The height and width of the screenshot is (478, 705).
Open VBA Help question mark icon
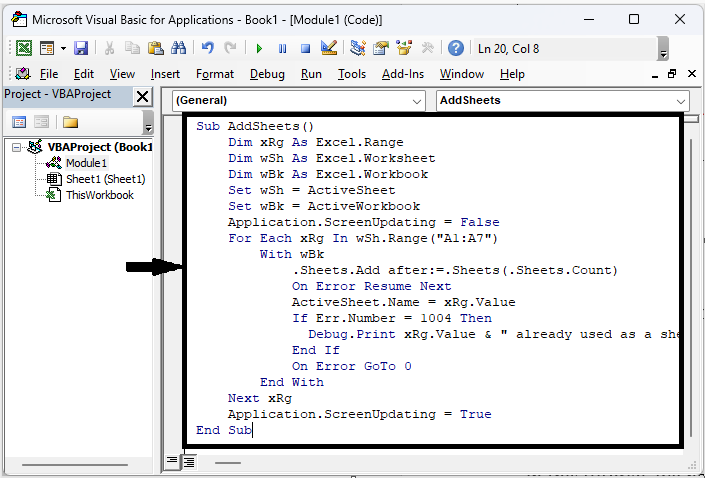[x=455, y=48]
